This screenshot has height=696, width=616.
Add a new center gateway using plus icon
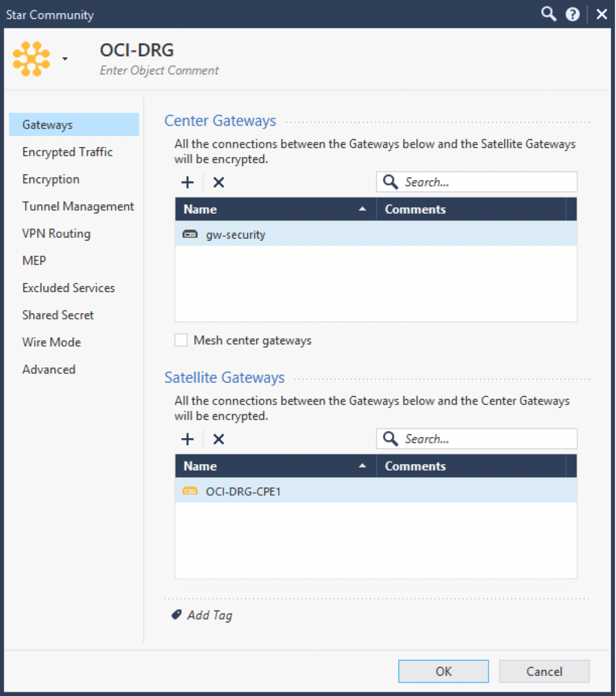(x=187, y=182)
